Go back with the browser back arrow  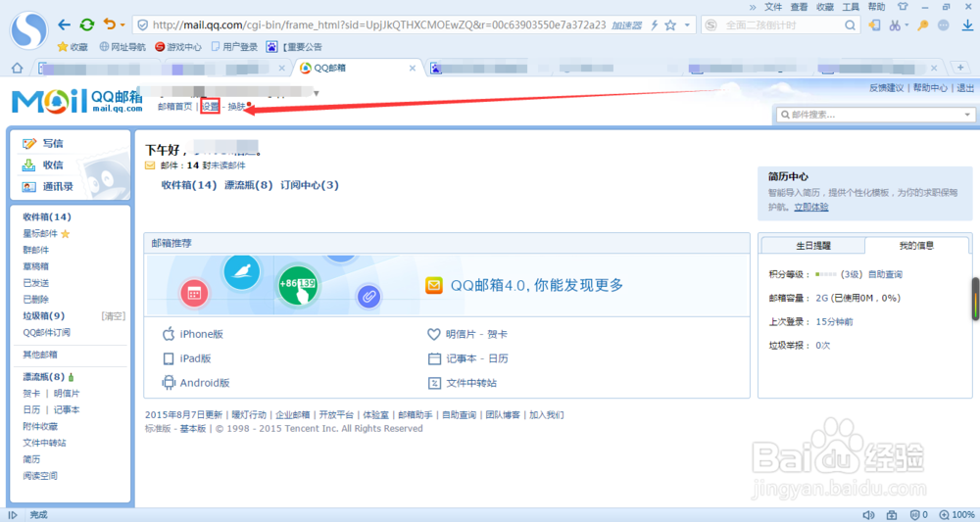click(x=64, y=25)
